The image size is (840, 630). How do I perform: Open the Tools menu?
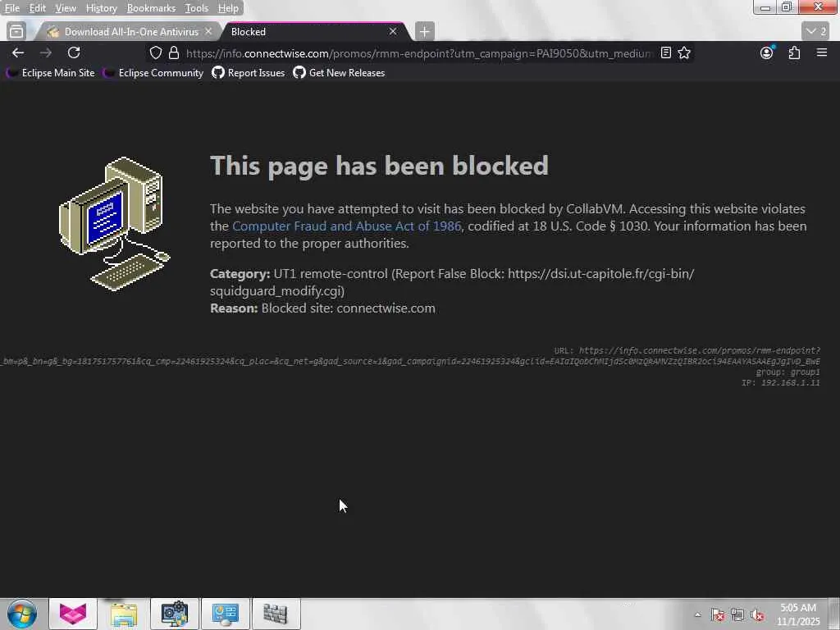click(x=197, y=8)
